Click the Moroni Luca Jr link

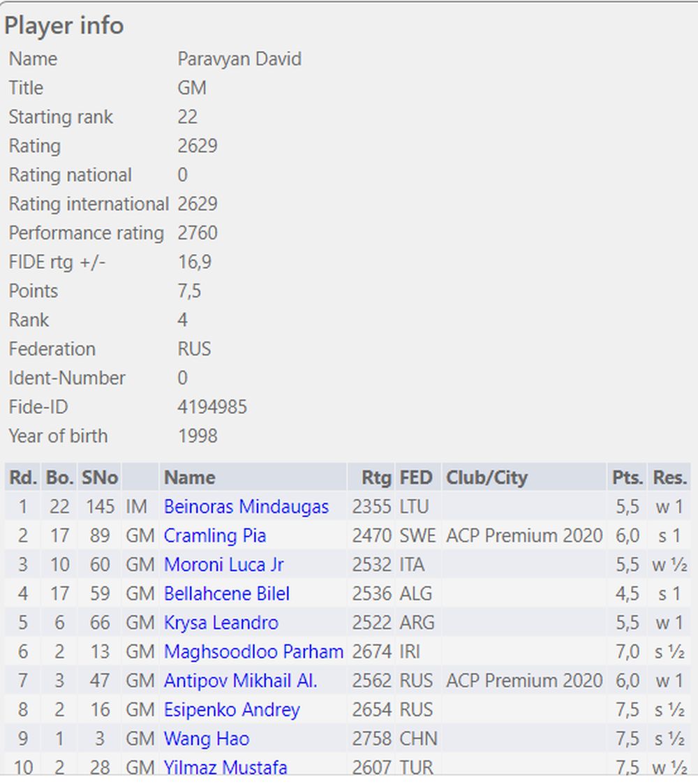(x=223, y=565)
